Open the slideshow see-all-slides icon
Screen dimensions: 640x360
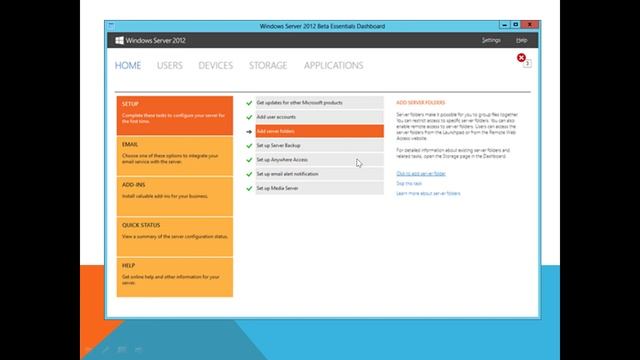coord(122,349)
